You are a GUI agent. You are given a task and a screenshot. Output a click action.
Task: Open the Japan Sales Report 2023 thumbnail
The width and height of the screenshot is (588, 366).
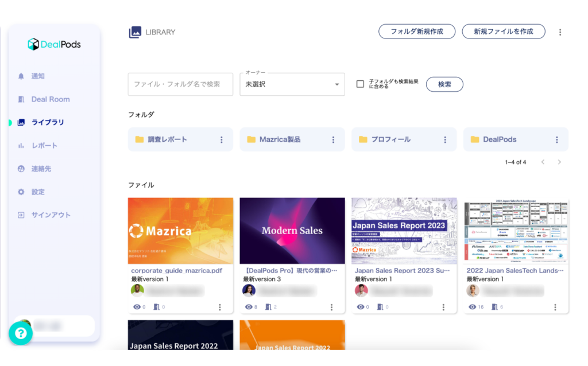pyautogui.click(x=404, y=231)
